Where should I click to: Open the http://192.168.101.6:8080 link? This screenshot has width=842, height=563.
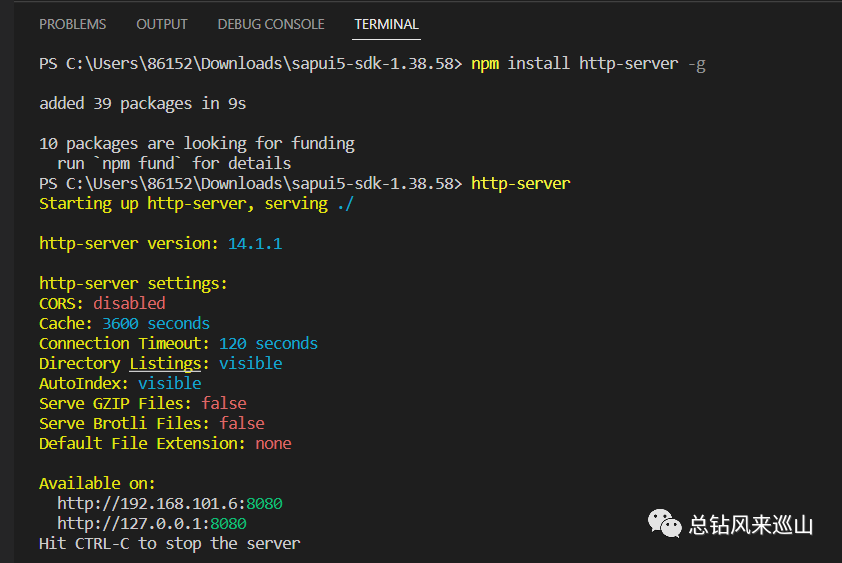(170, 503)
